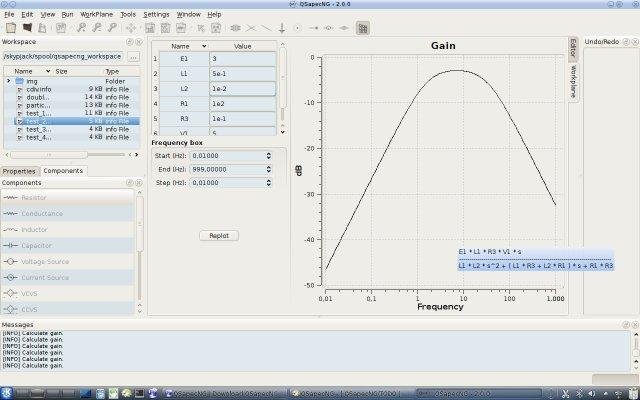Select the Inductor component
The image size is (640, 400).
[x=34, y=229]
